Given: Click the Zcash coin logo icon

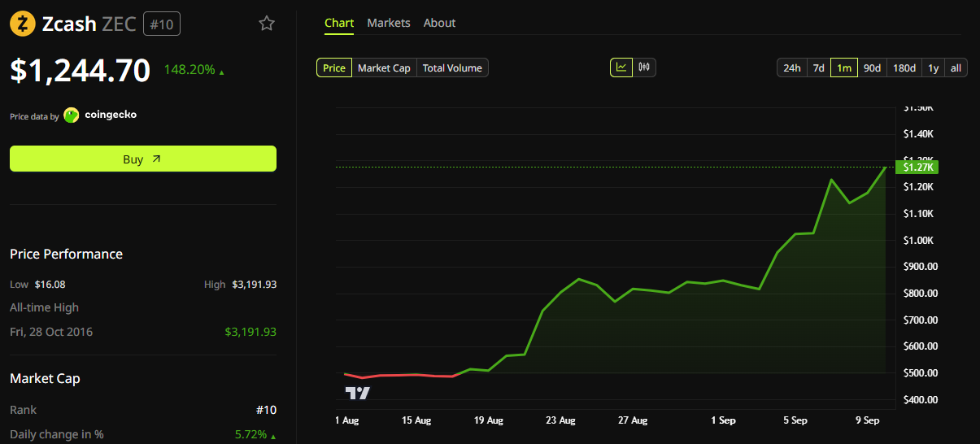Looking at the screenshot, I should tap(23, 24).
